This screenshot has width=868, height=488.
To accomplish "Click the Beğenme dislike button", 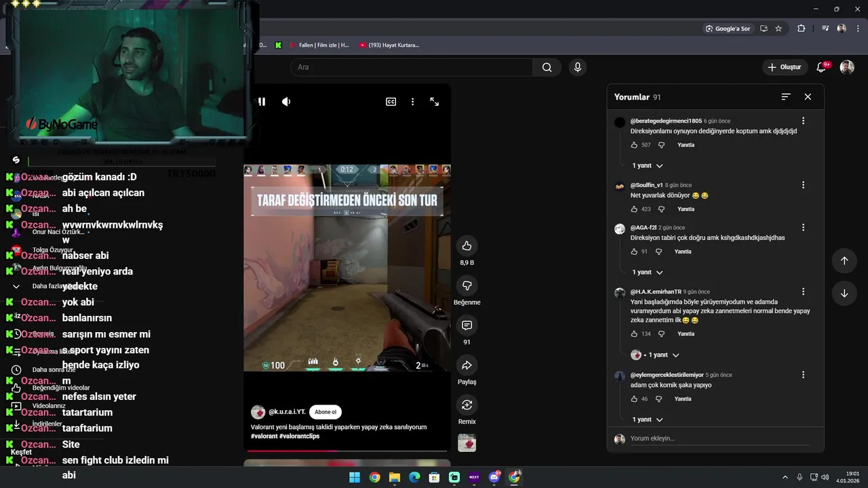I will coord(467,285).
